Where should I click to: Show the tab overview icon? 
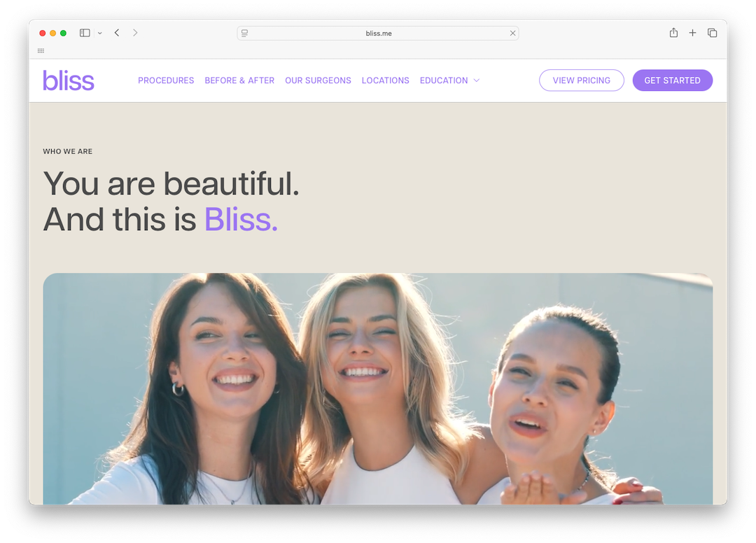coord(712,33)
